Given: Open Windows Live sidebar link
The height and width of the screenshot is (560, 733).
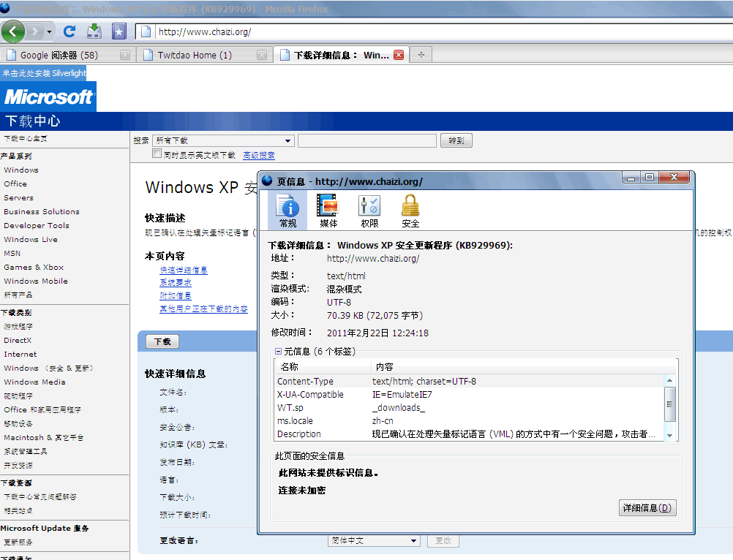Looking at the screenshot, I should (x=31, y=240).
